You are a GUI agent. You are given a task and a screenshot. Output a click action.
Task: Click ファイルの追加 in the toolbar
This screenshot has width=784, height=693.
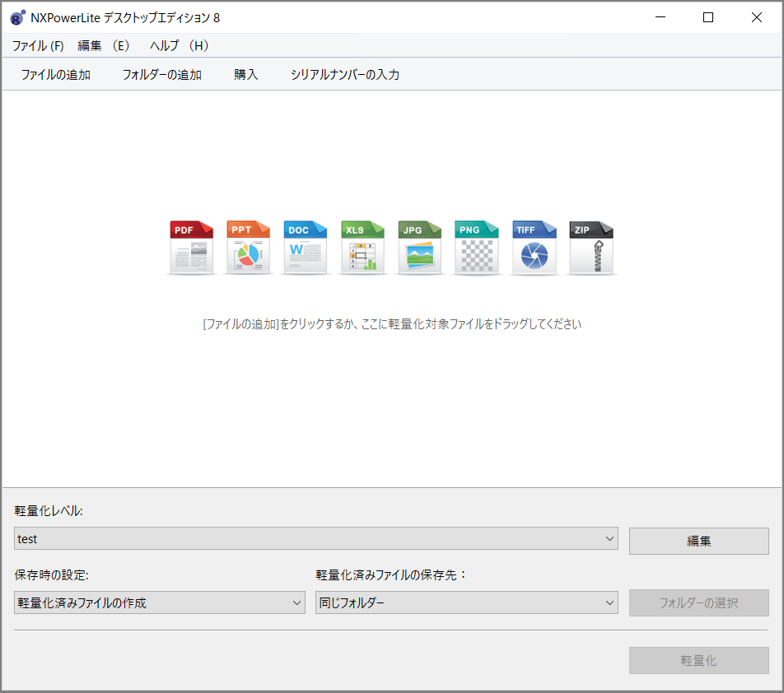click(x=55, y=74)
